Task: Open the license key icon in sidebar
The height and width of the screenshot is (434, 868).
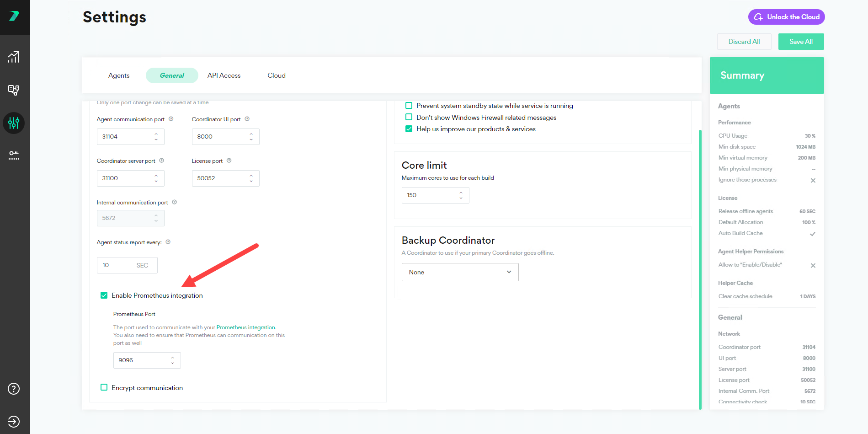Action: [14, 155]
